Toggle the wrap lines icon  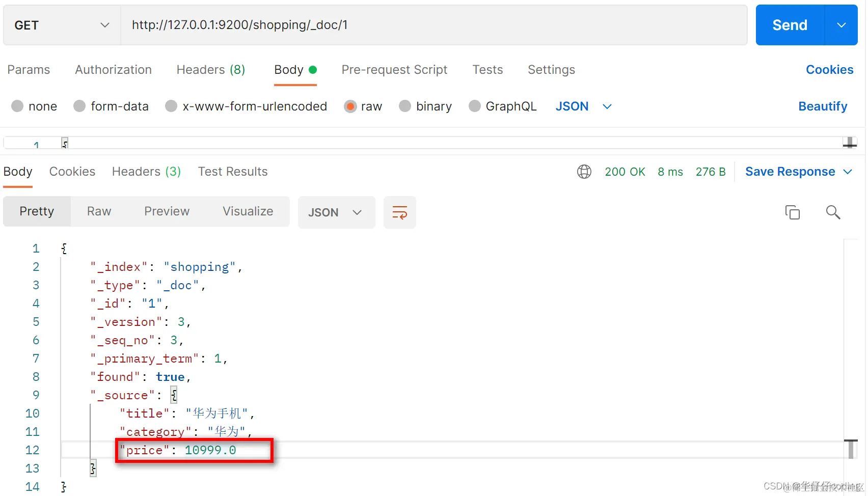(x=399, y=212)
